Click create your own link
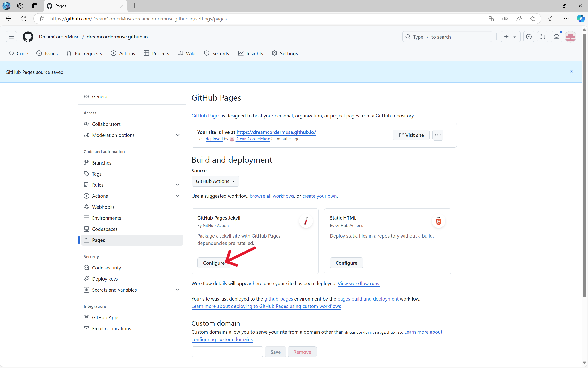 coord(320,196)
